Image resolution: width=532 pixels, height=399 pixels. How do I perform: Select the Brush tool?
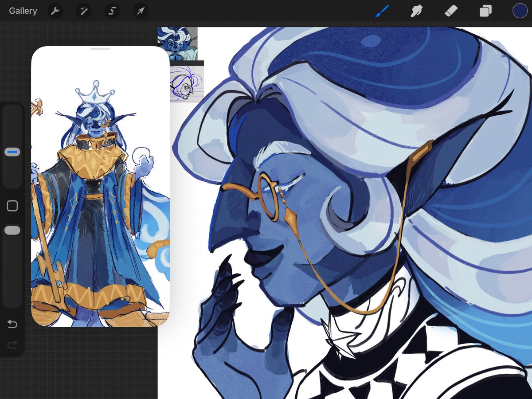[x=382, y=11]
